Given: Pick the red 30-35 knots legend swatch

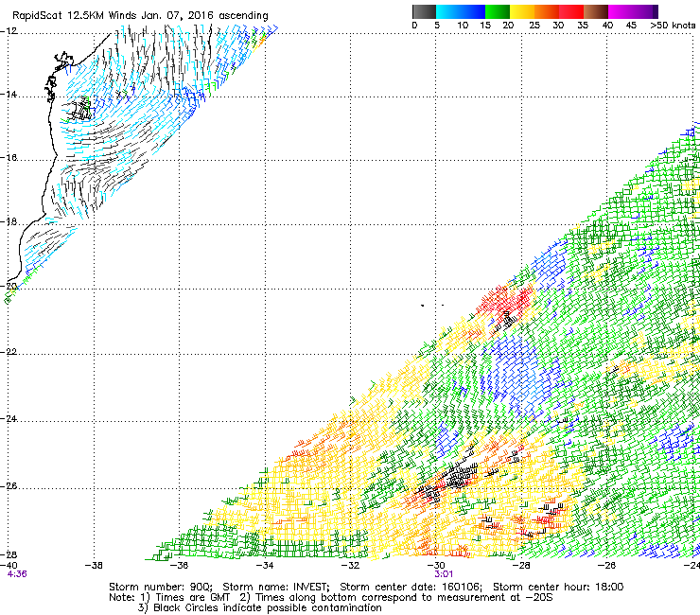Looking at the screenshot, I should [571, 11].
